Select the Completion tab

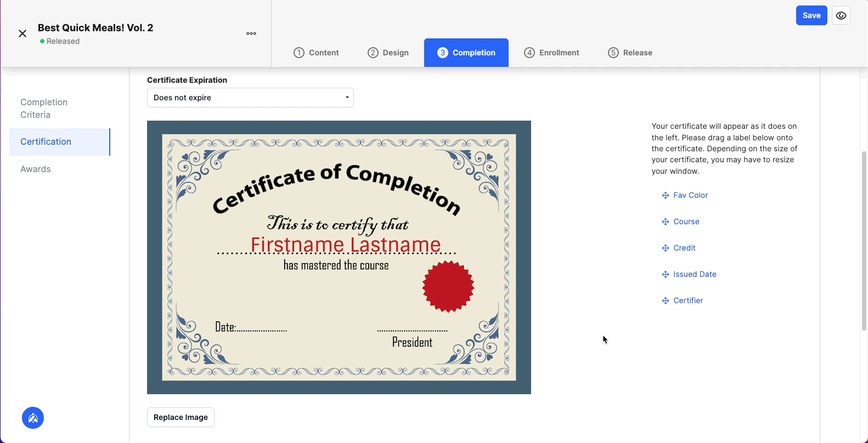click(466, 53)
